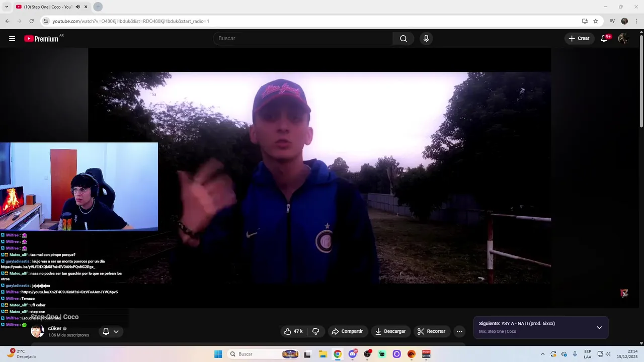Viewport: 644px width, 362px height.
Task: Open a new browser tab
Action: coord(98,7)
